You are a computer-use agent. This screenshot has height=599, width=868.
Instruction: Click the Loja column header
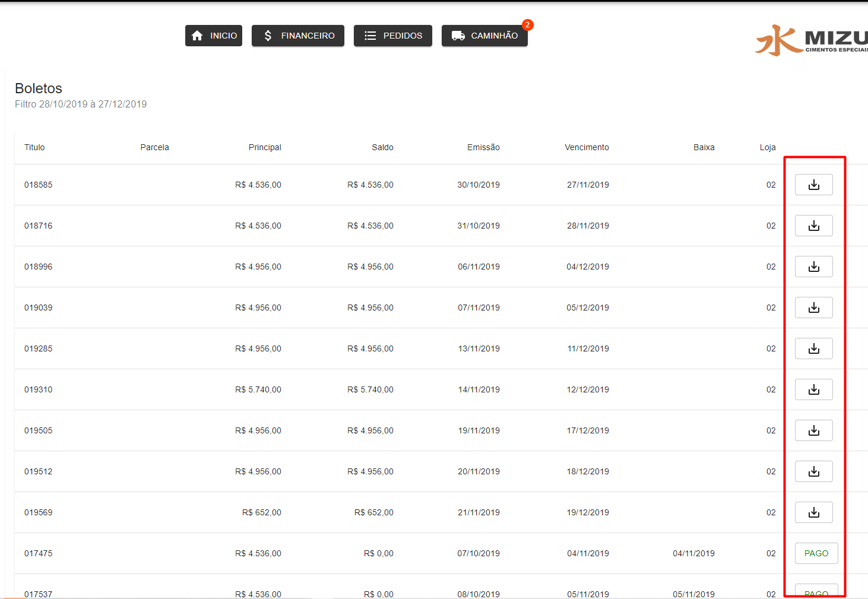[x=768, y=147]
